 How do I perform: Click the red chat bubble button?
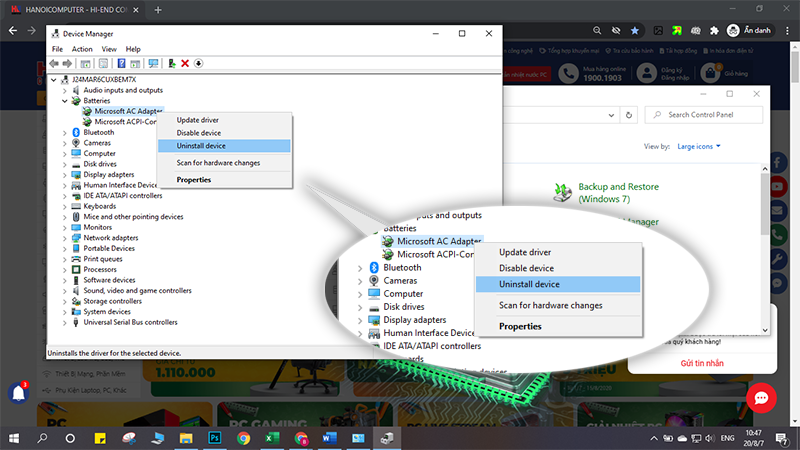tap(760, 398)
